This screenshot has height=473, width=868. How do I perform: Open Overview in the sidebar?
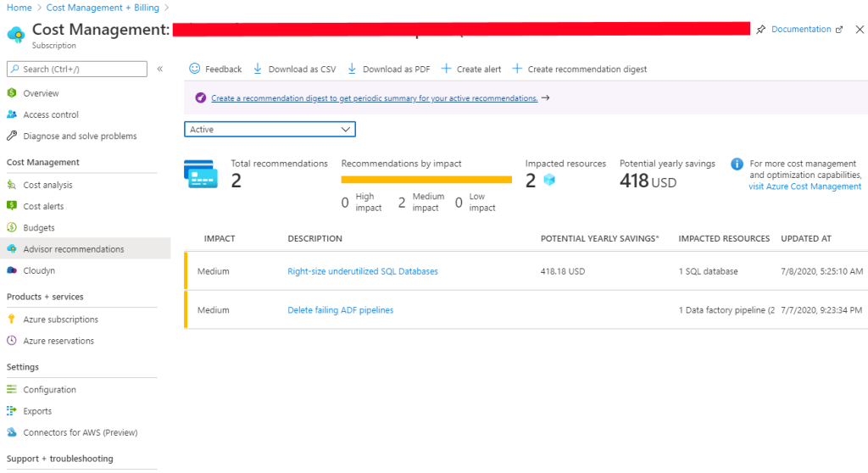click(x=41, y=93)
